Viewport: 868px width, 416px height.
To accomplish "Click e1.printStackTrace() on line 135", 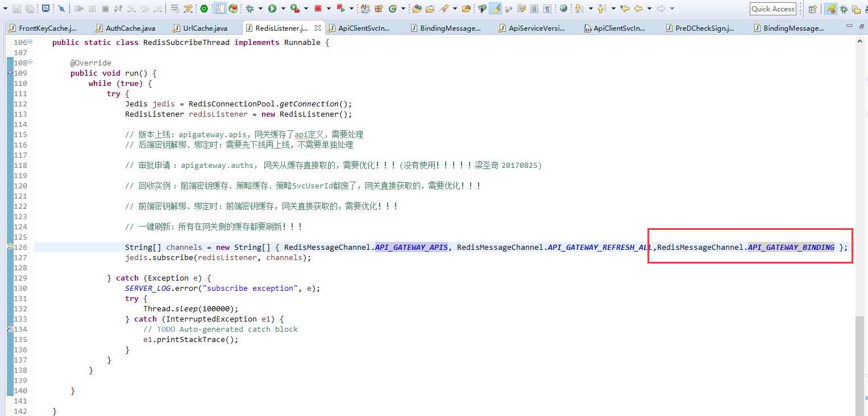I will point(191,339).
